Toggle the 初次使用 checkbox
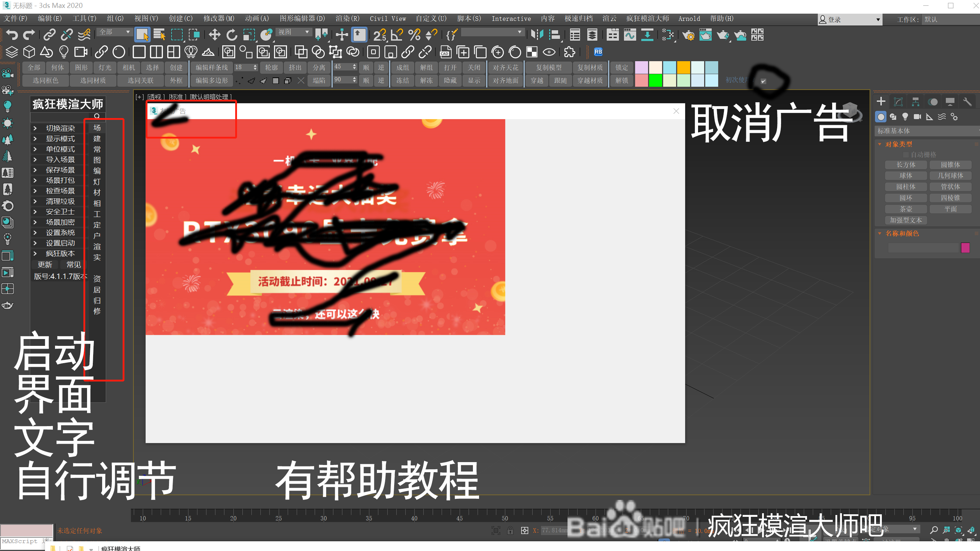980x551 pixels. pos(764,81)
